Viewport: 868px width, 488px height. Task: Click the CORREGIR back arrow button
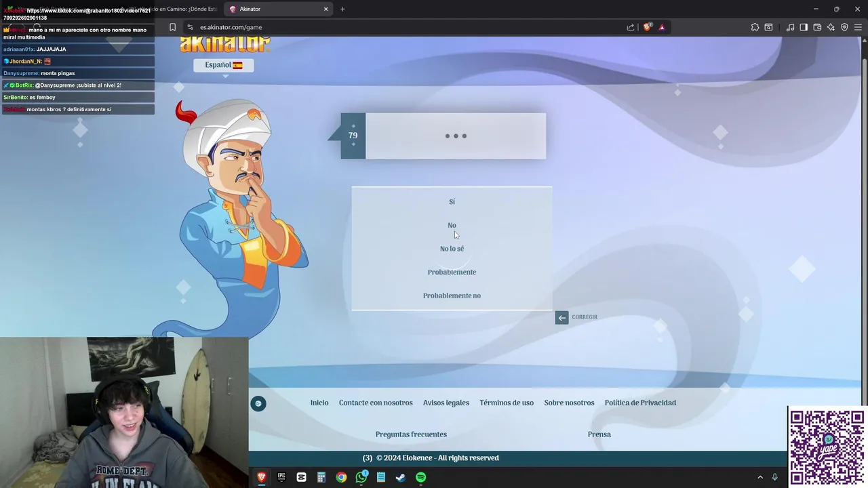coord(561,317)
